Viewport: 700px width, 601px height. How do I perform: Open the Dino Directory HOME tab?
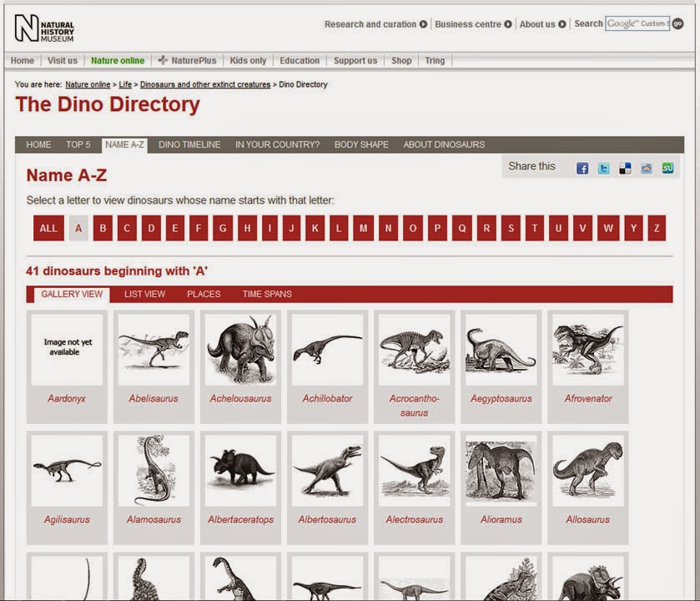38,144
